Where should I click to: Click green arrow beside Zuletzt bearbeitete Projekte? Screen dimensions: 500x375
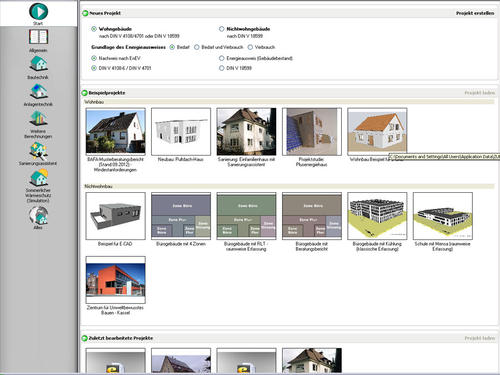click(x=85, y=338)
